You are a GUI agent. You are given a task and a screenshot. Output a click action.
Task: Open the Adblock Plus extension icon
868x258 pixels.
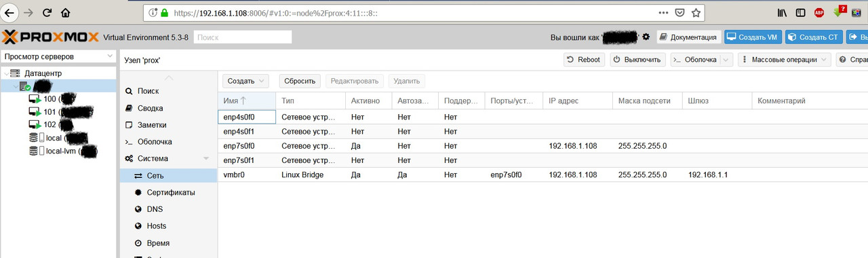(x=819, y=12)
